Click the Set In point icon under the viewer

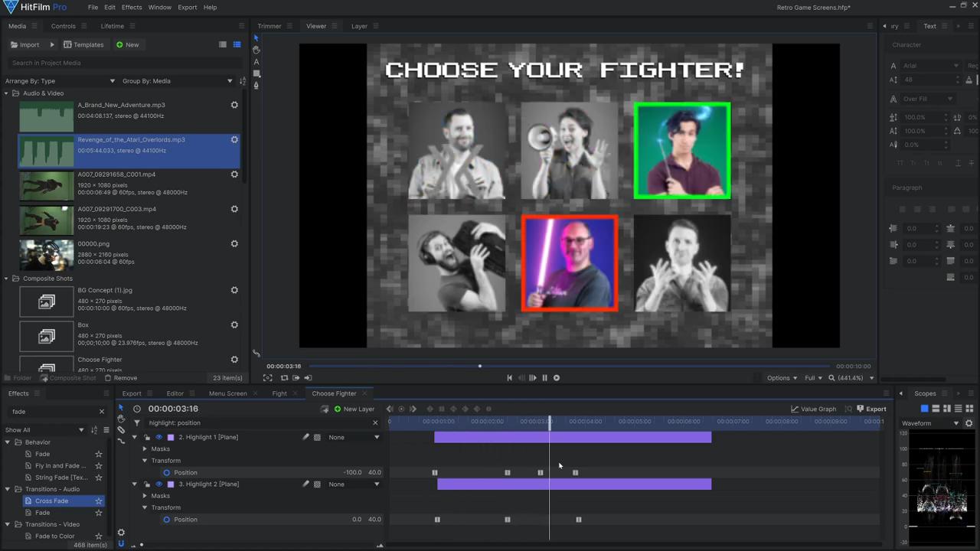click(x=296, y=377)
